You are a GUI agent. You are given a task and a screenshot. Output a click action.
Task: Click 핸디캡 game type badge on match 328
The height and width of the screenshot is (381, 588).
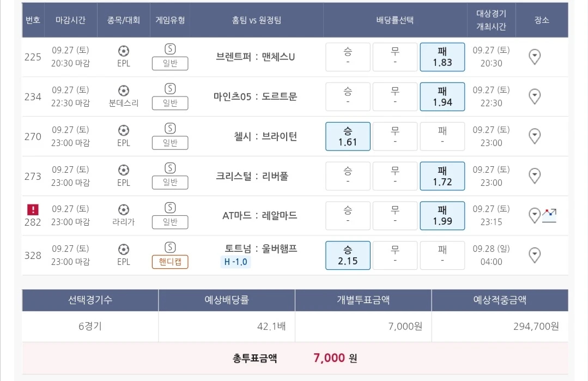coord(170,262)
